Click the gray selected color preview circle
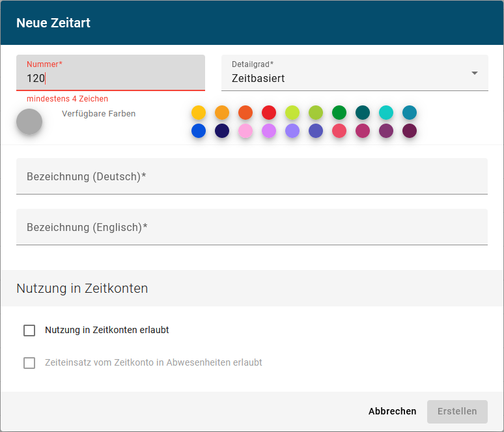 pyautogui.click(x=29, y=122)
